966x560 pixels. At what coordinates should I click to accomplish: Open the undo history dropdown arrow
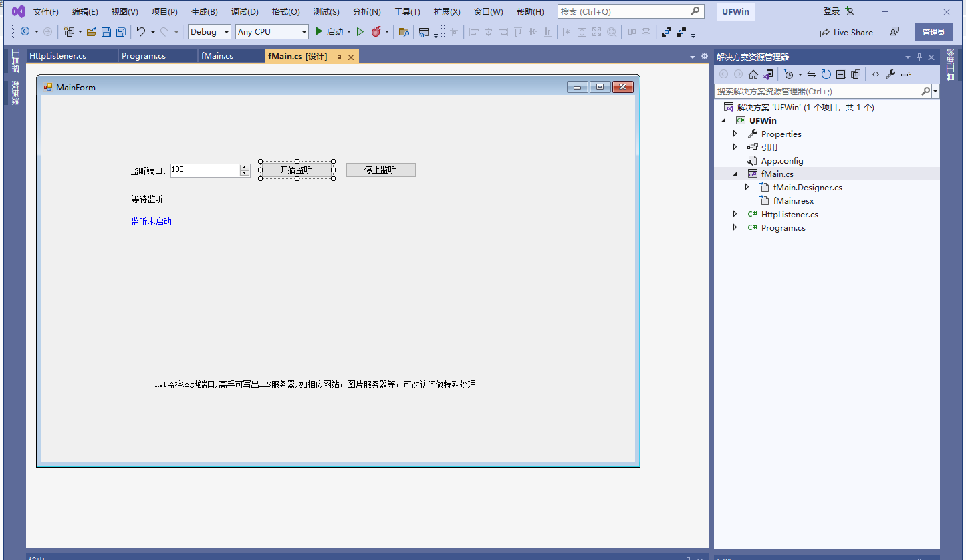point(152,32)
